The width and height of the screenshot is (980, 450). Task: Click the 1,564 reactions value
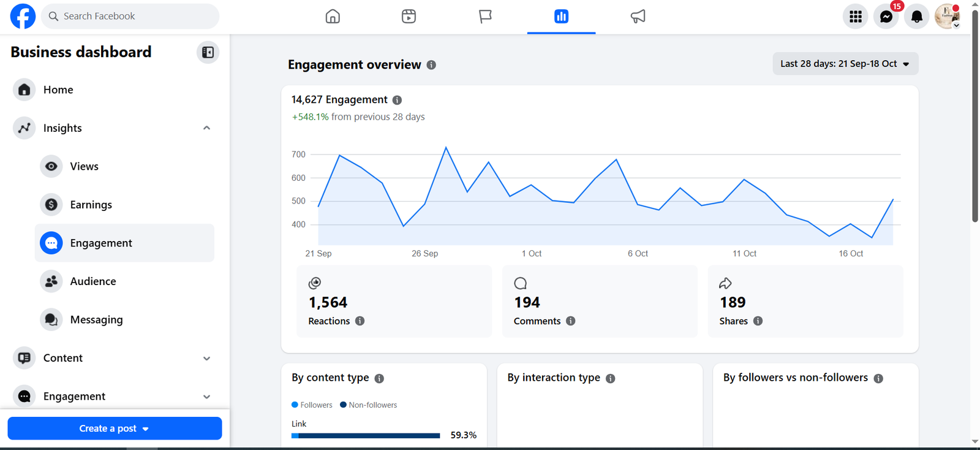(x=328, y=302)
